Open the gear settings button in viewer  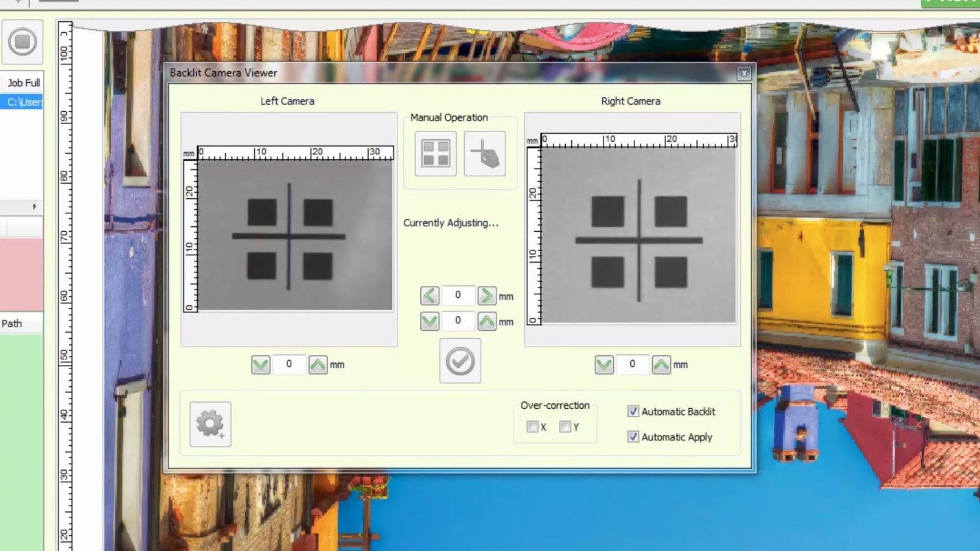pyautogui.click(x=210, y=424)
